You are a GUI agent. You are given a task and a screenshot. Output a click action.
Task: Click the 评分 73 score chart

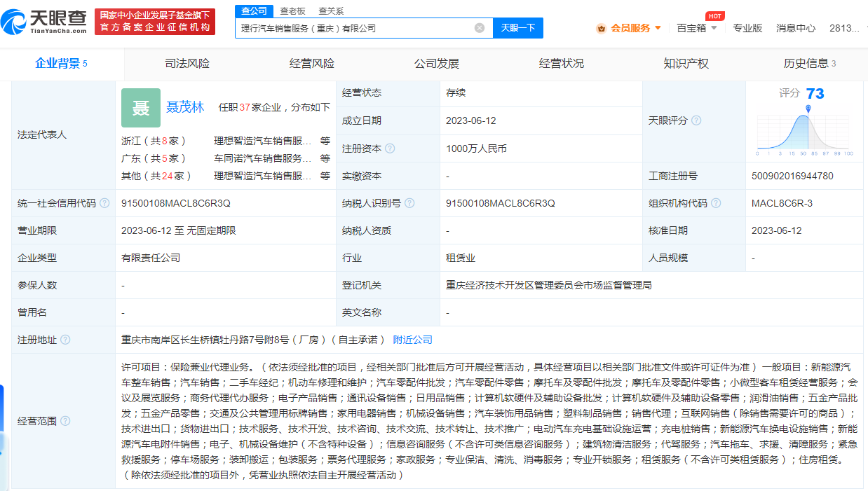click(804, 121)
